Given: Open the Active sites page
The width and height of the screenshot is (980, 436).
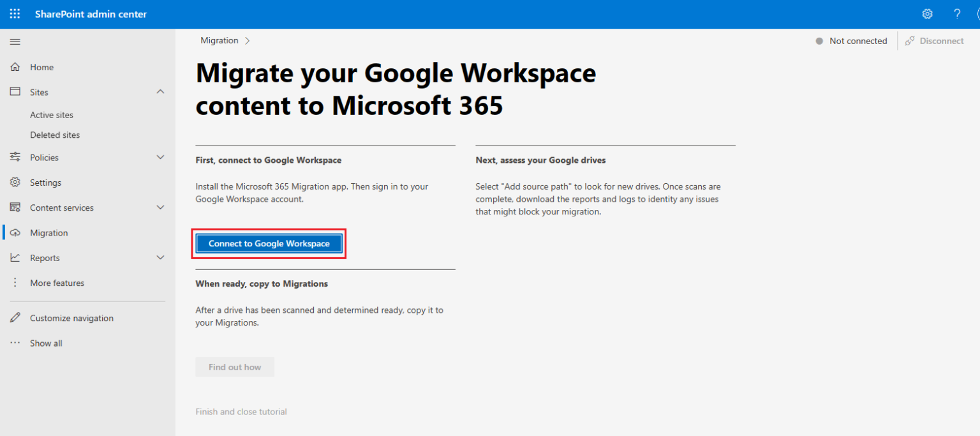Looking at the screenshot, I should [x=52, y=114].
